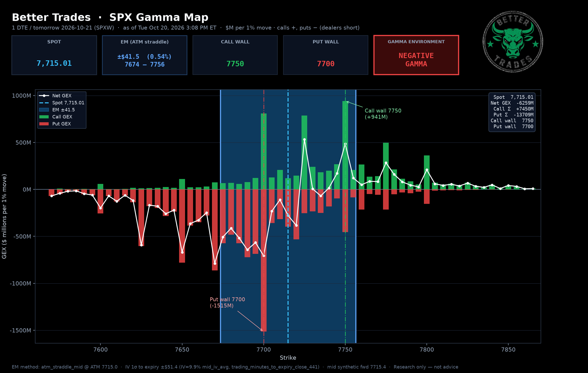Click the y-axis label 0M

tap(27, 190)
